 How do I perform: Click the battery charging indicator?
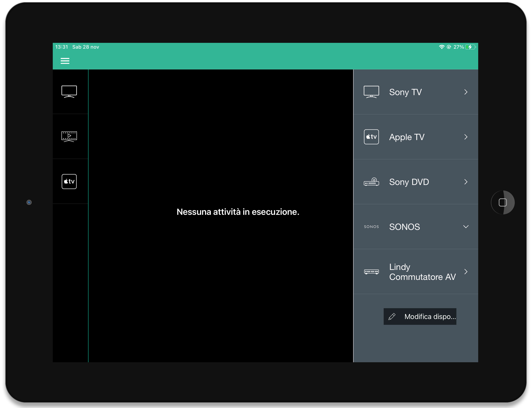pos(470,47)
